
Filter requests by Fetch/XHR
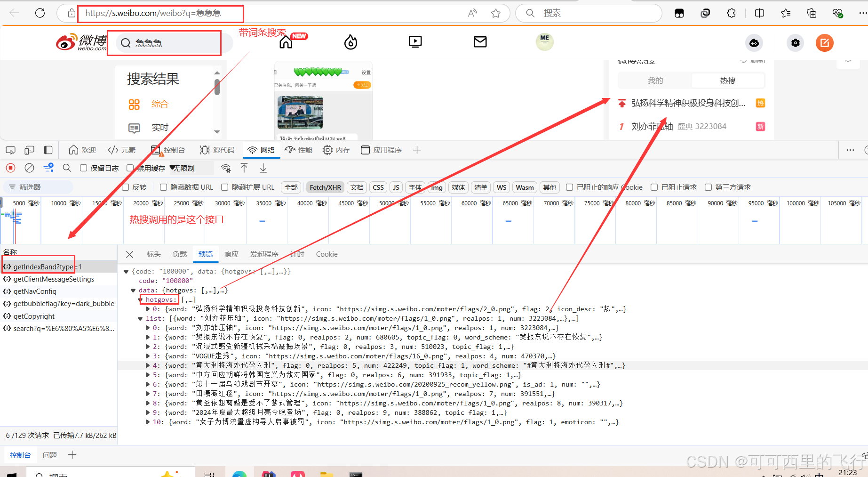(x=325, y=187)
